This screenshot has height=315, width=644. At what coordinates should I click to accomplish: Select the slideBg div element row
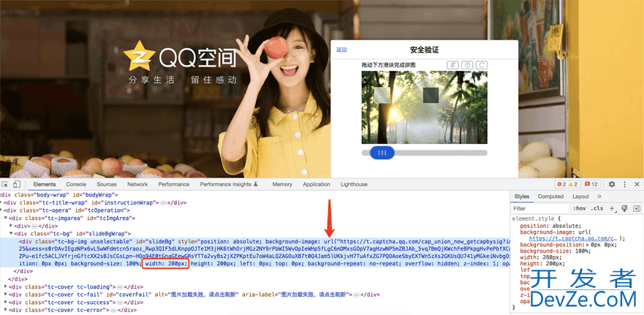pos(254,252)
